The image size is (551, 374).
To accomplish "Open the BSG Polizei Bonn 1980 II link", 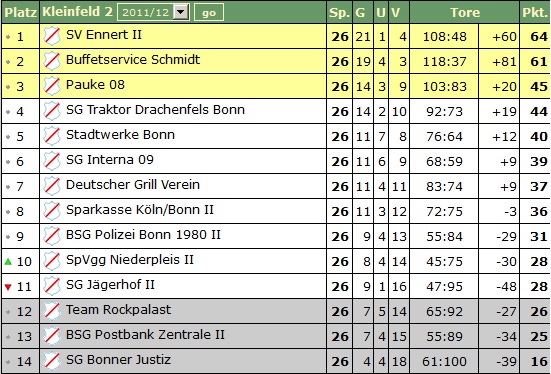I will tap(143, 234).
